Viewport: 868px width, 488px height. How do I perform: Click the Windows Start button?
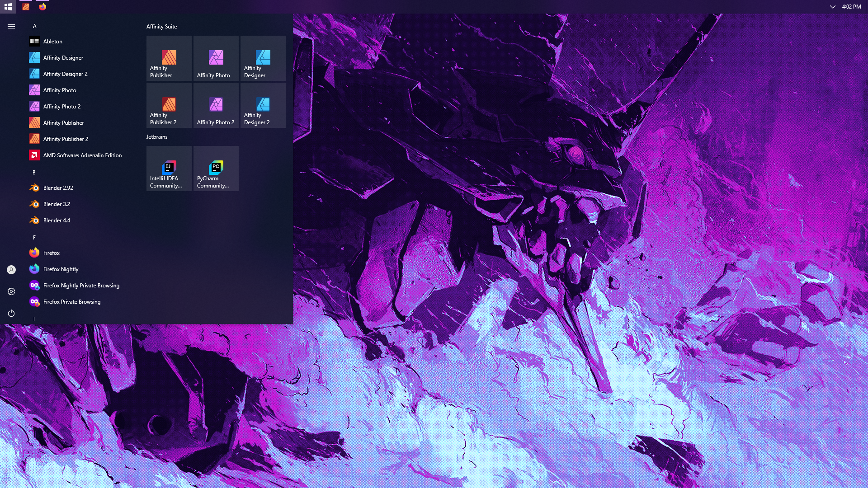pyautogui.click(x=8, y=7)
